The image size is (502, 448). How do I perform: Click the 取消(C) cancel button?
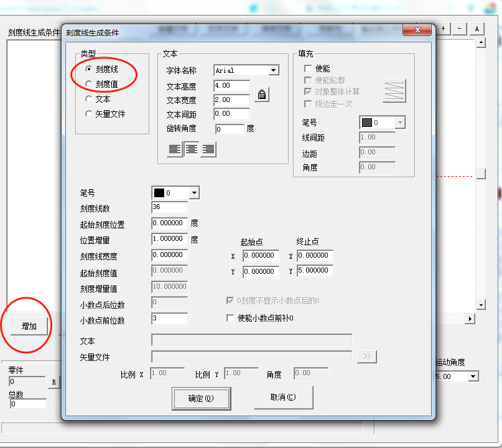(283, 398)
